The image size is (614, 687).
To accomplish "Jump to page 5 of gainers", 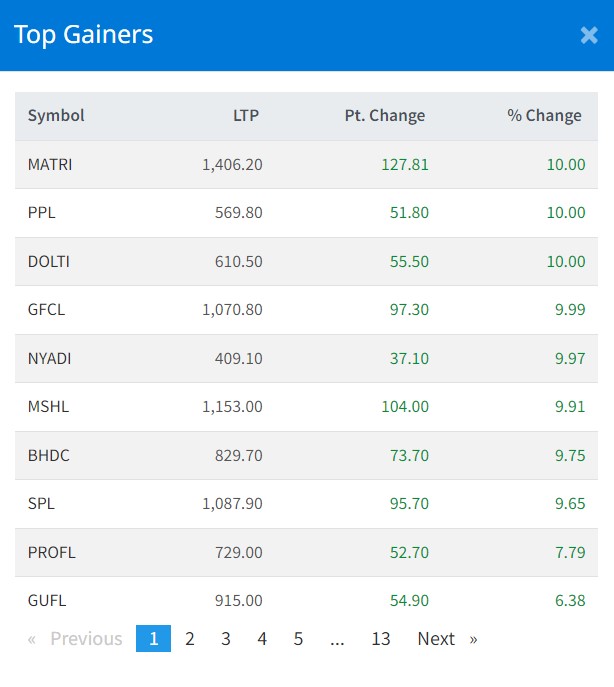I will pyautogui.click(x=298, y=638).
